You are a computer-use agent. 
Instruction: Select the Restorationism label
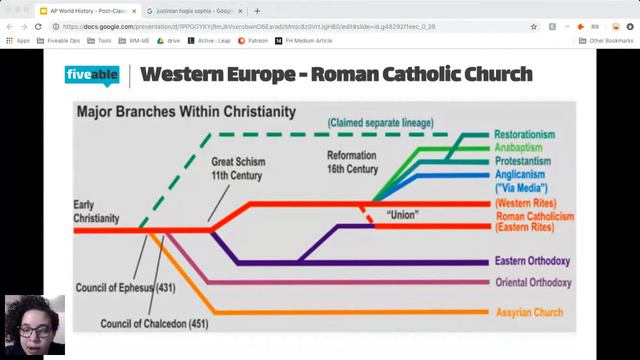point(524,134)
